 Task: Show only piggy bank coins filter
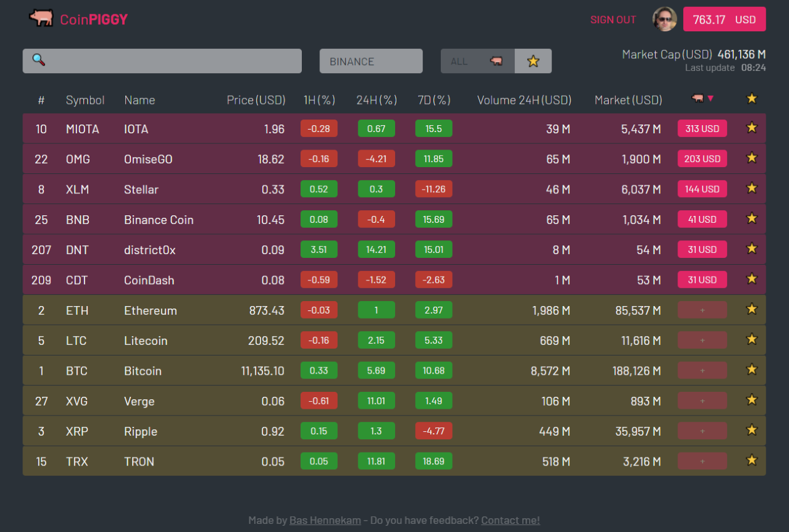click(497, 61)
